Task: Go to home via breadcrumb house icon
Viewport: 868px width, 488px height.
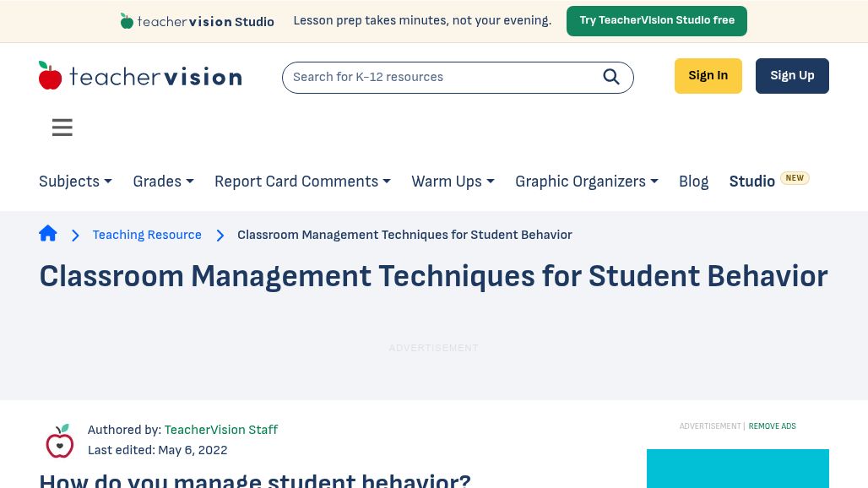Action: (48, 234)
